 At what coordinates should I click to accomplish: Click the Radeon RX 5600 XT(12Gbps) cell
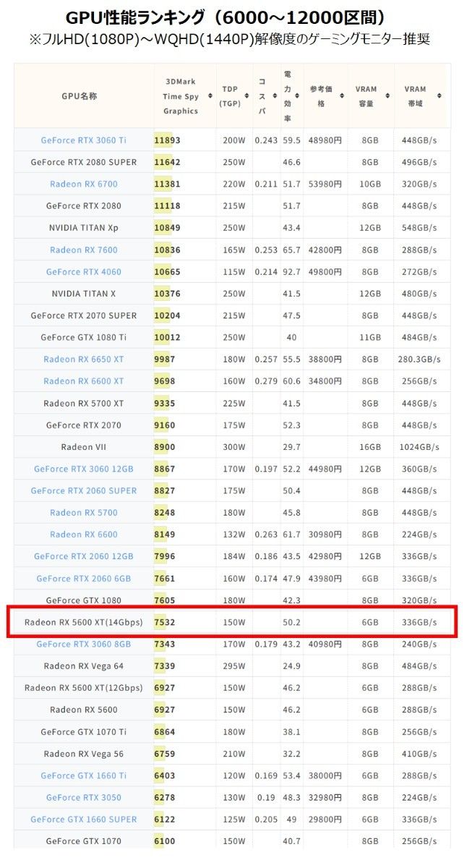pyautogui.click(x=84, y=687)
